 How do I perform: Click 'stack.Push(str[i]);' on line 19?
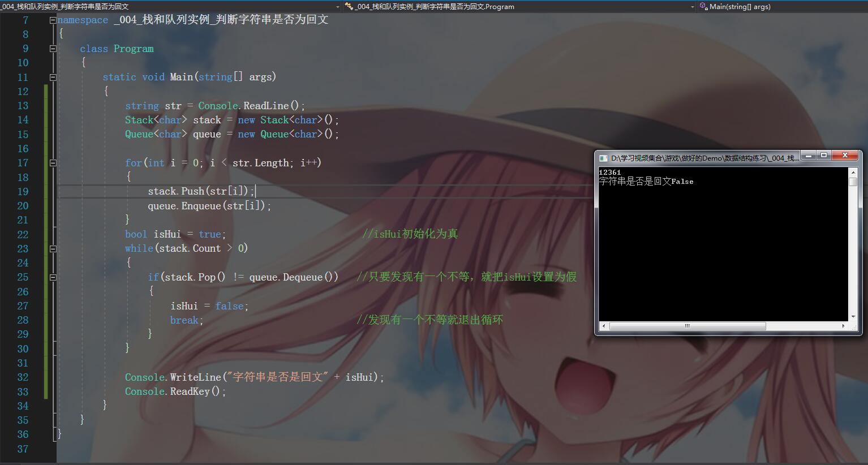pyautogui.click(x=201, y=191)
